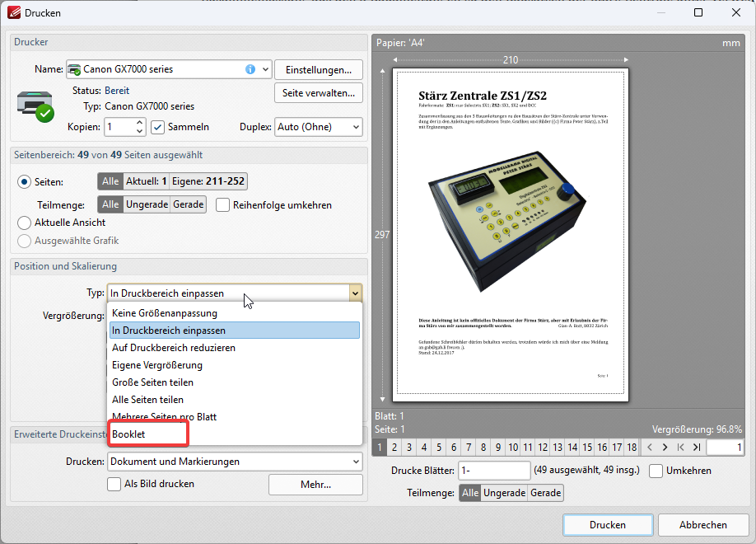Enable Als Bild drucken option
Screen dimensions: 756x544
(x=114, y=484)
